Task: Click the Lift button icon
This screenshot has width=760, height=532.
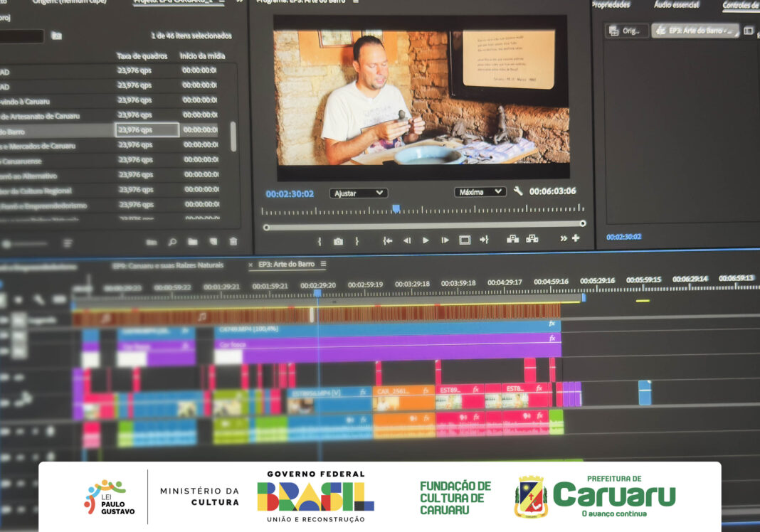Action: [512, 239]
